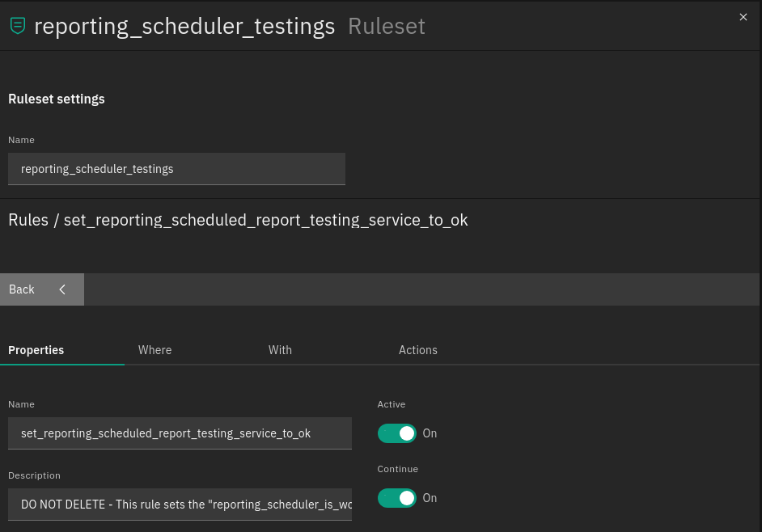Click the Description field starting DO NOT DELETE

click(x=180, y=504)
